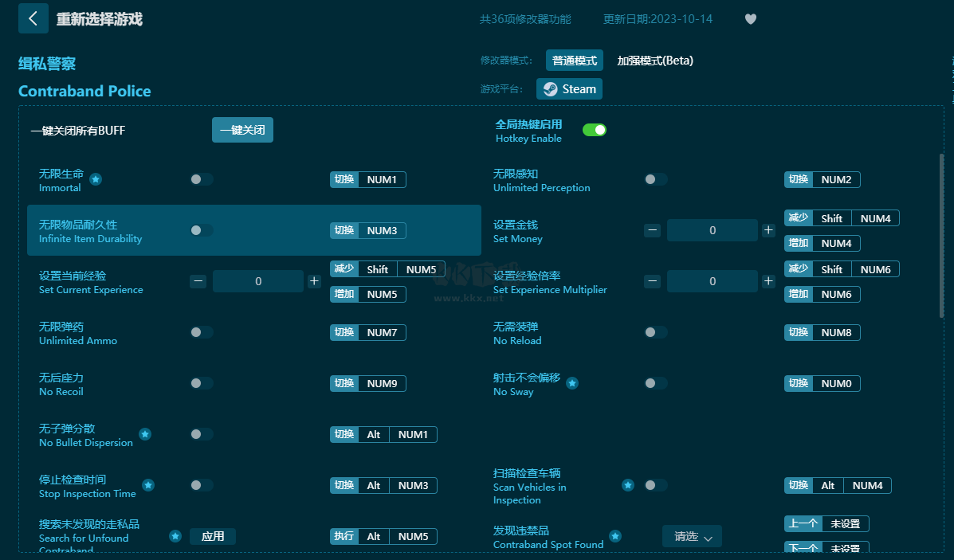Click the star beside No Bullet Dispersion
The height and width of the screenshot is (560, 954).
click(145, 434)
